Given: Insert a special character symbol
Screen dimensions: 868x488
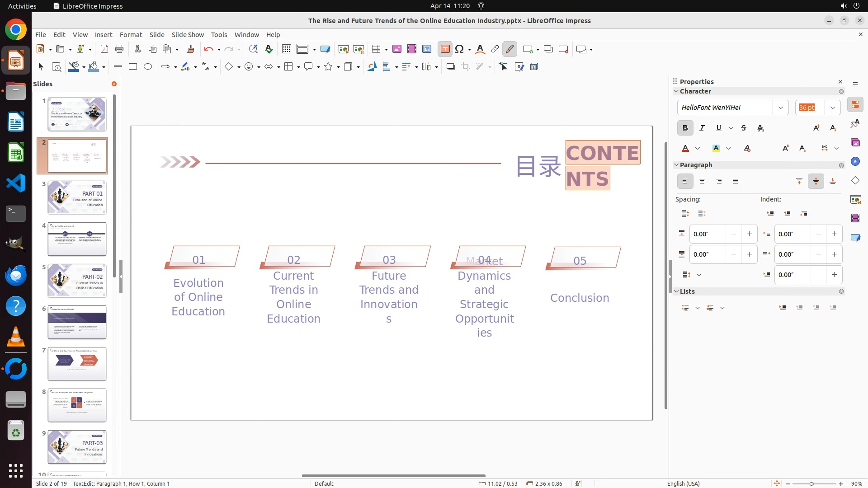Looking at the screenshot, I should pyautogui.click(x=459, y=49).
